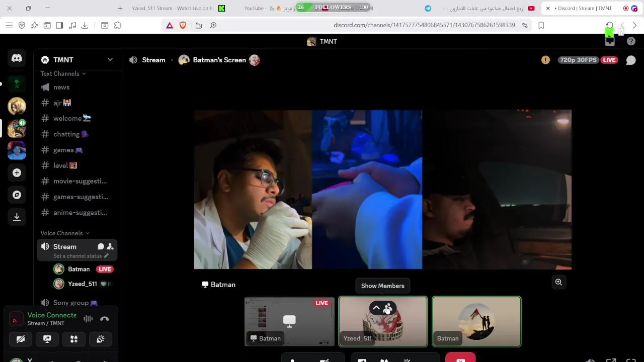Collapse the Text Channels category
The image size is (644, 362).
(63, 74)
